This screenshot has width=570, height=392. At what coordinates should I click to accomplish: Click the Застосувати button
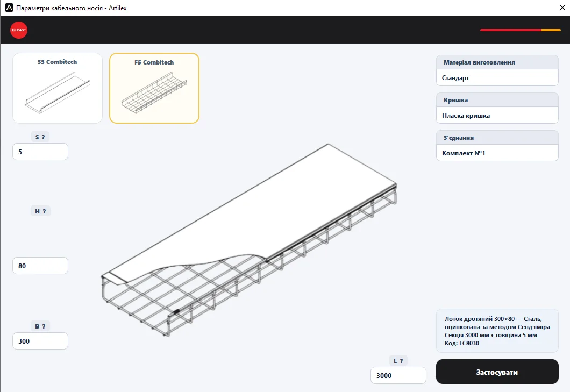[497, 372]
